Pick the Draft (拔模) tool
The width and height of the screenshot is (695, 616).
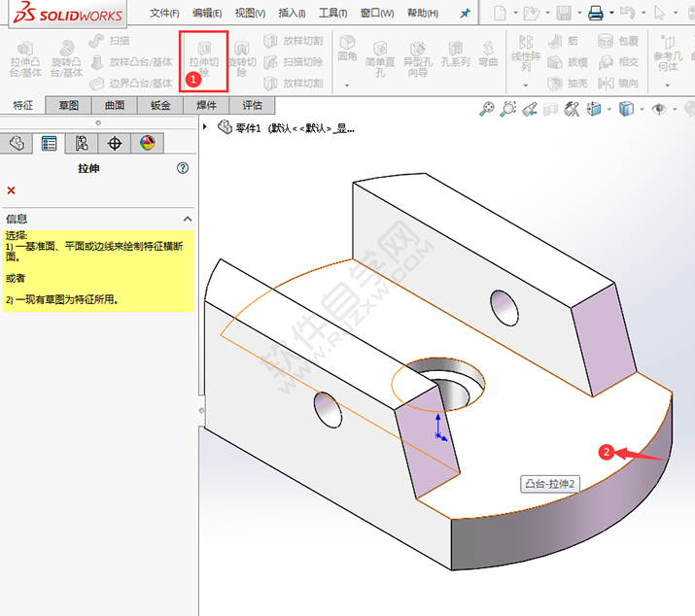coord(568,62)
